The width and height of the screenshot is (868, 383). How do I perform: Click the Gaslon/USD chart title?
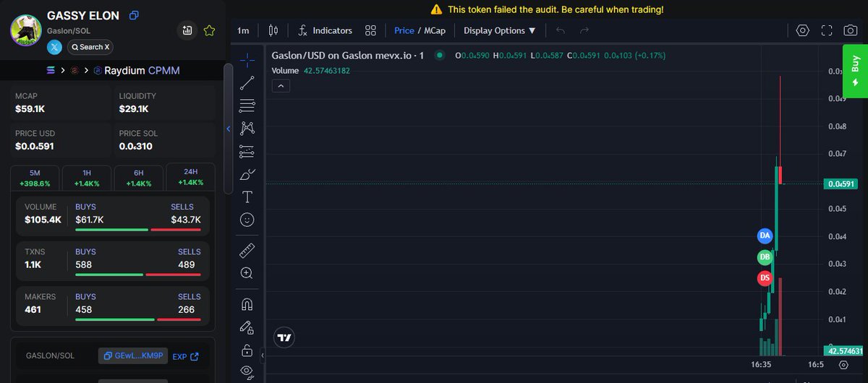click(347, 56)
